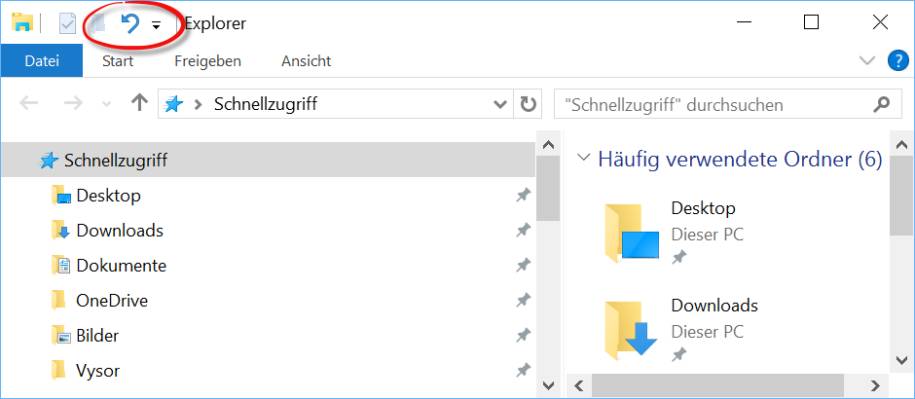
Task: Switch to the Ansicht tab
Action: point(306,61)
